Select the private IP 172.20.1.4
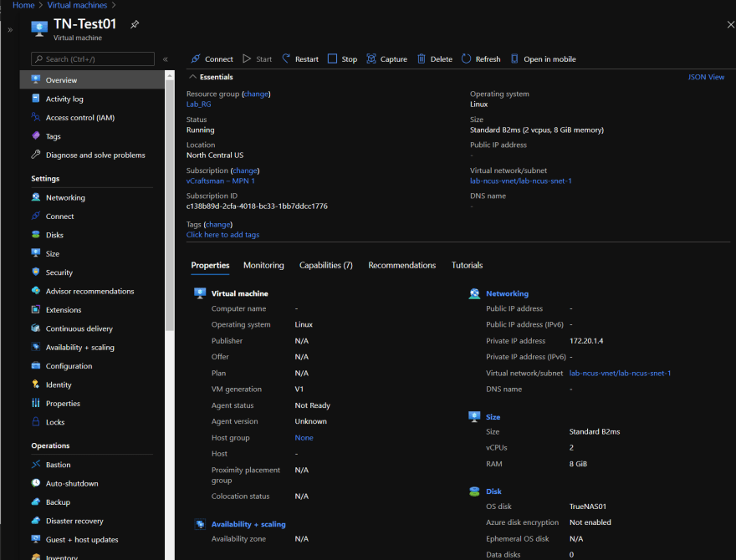Screen dimensions: 736x560 point(586,341)
